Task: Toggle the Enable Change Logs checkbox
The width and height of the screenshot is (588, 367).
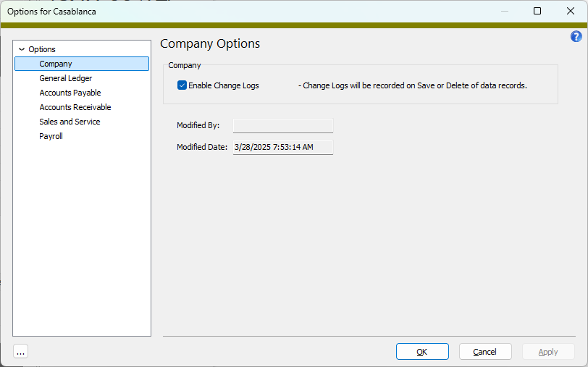Action: [182, 85]
